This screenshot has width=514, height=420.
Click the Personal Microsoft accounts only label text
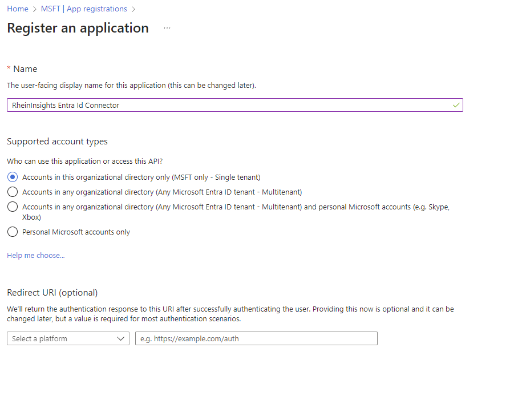(76, 232)
